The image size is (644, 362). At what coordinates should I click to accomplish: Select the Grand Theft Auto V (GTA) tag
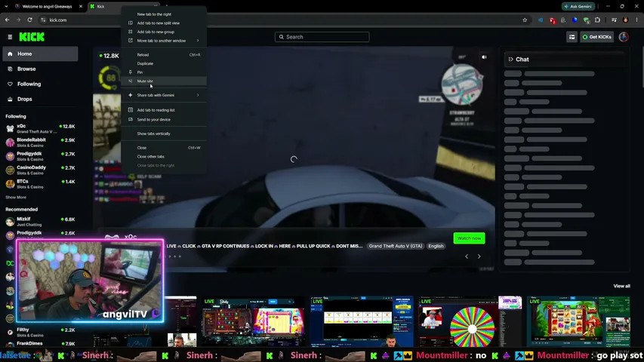(395, 246)
